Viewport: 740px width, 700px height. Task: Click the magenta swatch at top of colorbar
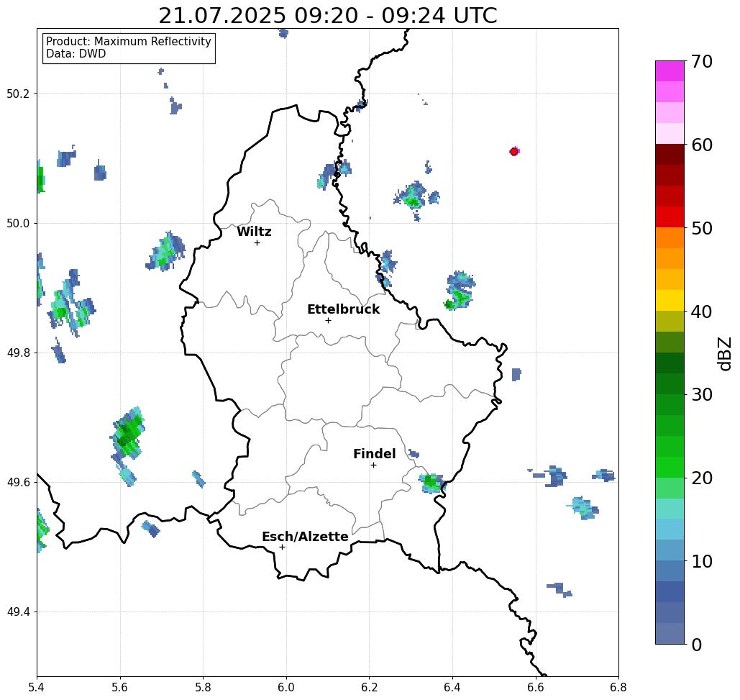670,71
